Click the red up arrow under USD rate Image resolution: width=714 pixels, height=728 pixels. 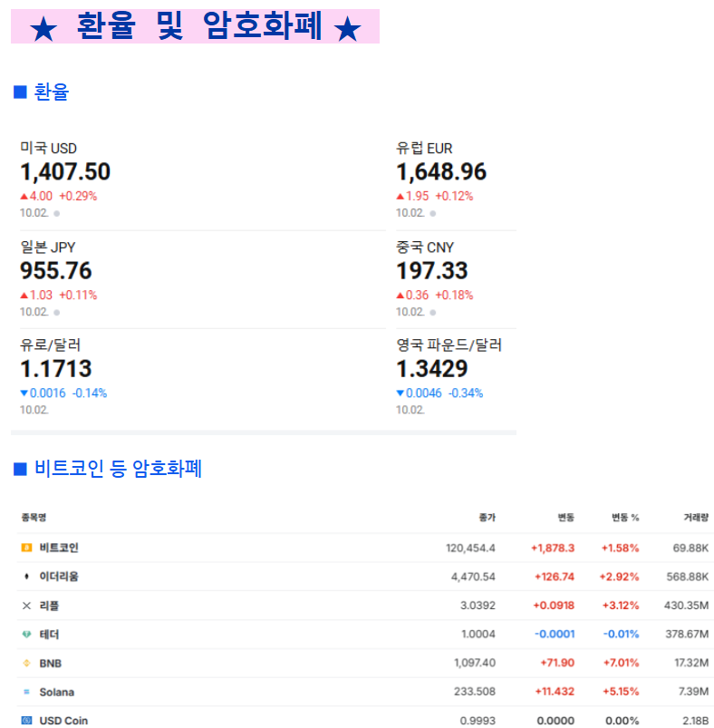(24, 196)
